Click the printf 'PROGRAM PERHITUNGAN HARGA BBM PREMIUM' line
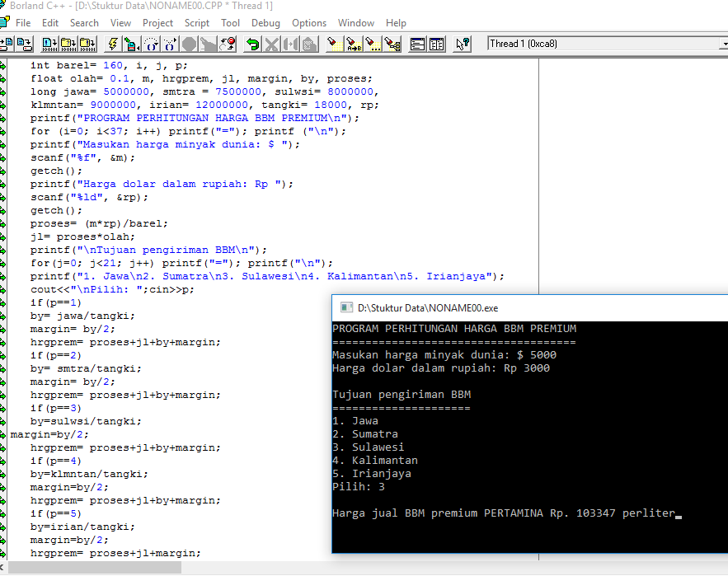Screen dimensions: 728x576 195,118
